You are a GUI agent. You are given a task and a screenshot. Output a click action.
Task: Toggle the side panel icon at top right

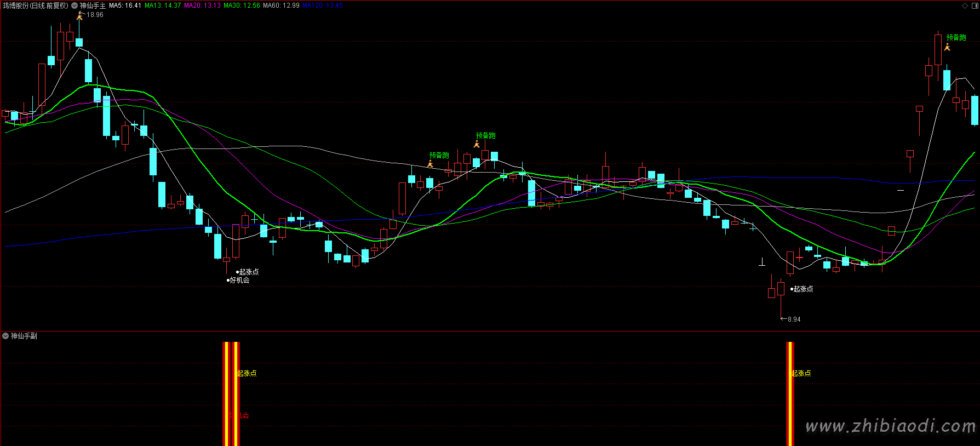975,5
